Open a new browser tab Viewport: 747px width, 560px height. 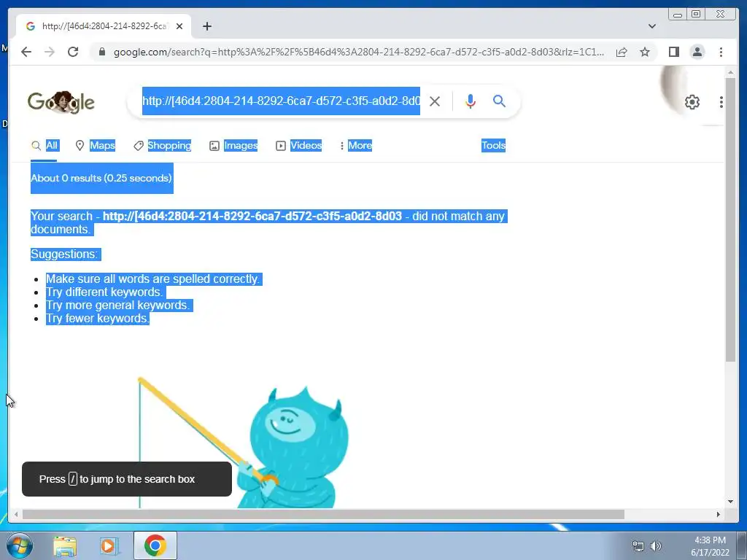coord(206,26)
